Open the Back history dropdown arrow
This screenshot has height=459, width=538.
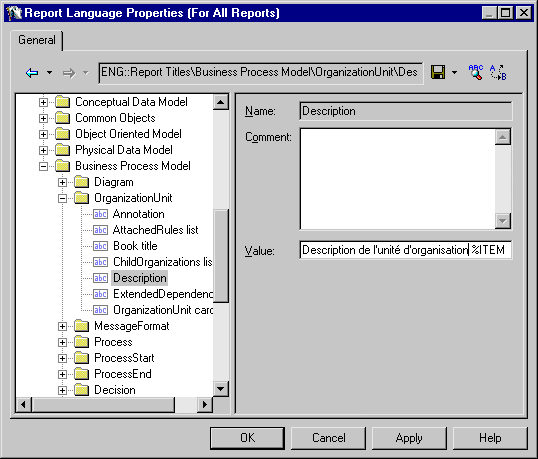[x=49, y=73]
